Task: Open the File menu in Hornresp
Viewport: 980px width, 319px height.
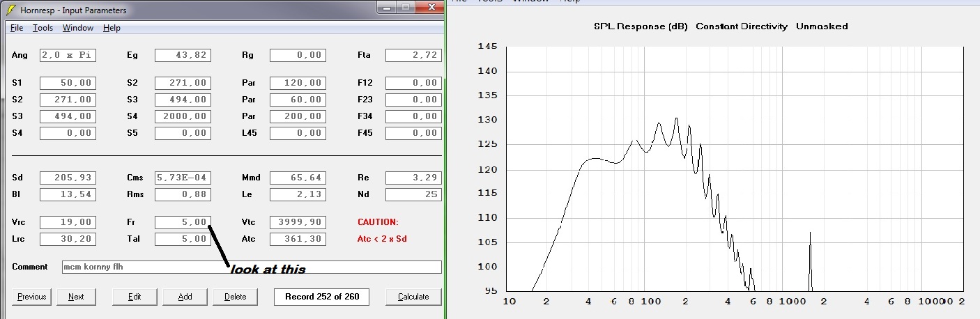Action: 17,28
